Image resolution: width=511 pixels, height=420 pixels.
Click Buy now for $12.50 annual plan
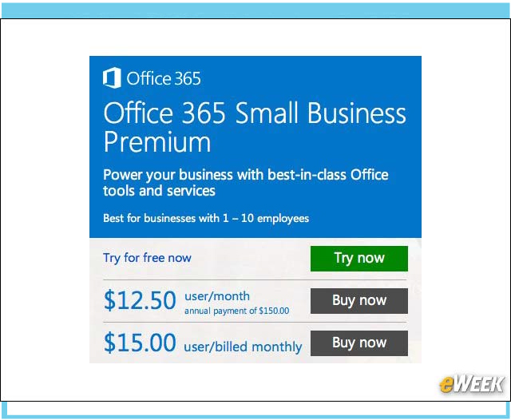pos(358,301)
